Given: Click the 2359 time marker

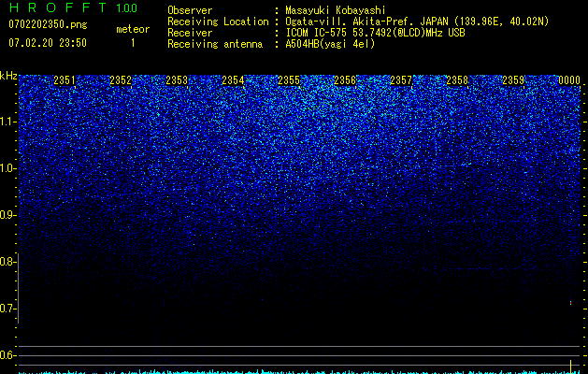Looking at the screenshot, I should coord(513,80).
